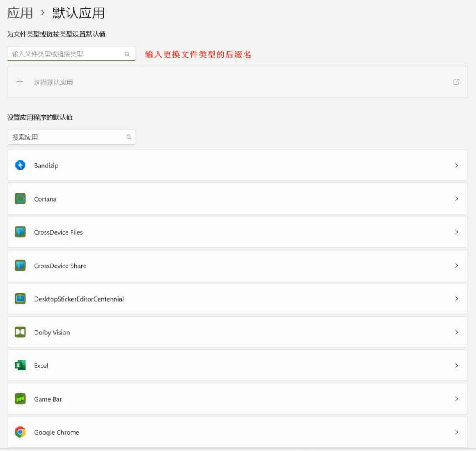This screenshot has width=476, height=451.
Task: Click the Cortana app icon
Action: click(x=20, y=199)
